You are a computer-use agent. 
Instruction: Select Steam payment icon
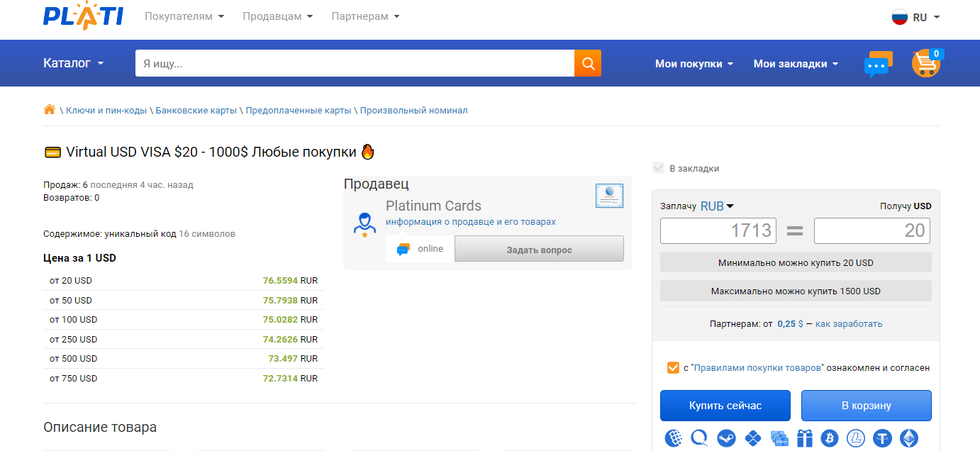[726, 438]
